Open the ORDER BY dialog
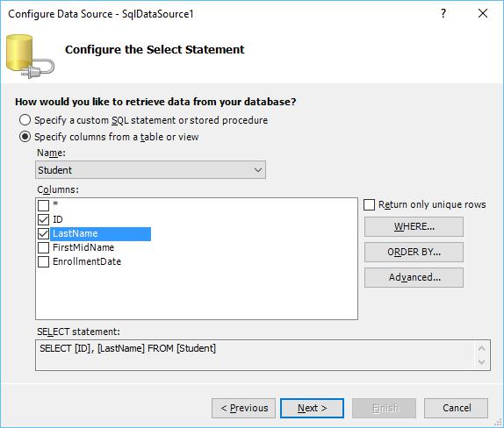The height and width of the screenshot is (428, 504). point(414,252)
